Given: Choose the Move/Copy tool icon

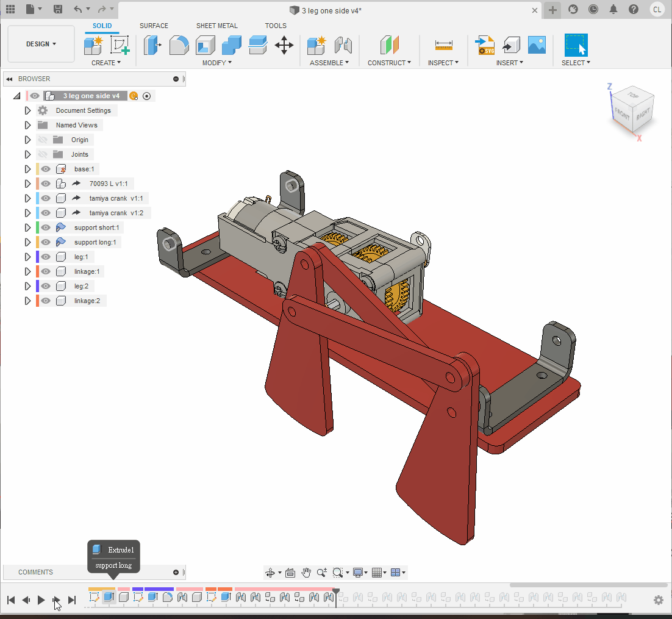Looking at the screenshot, I should pyautogui.click(x=284, y=45).
